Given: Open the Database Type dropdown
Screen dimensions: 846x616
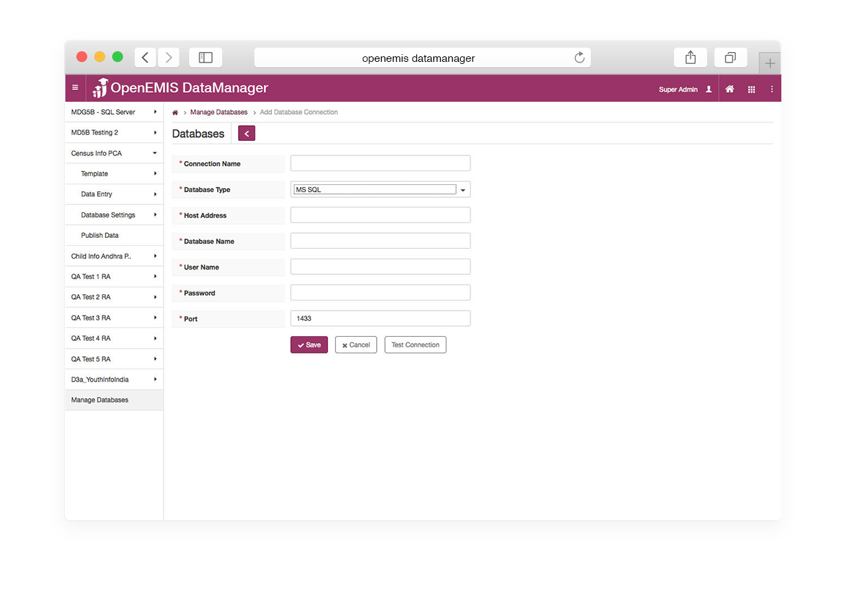Looking at the screenshot, I should click(x=380, y=190).
